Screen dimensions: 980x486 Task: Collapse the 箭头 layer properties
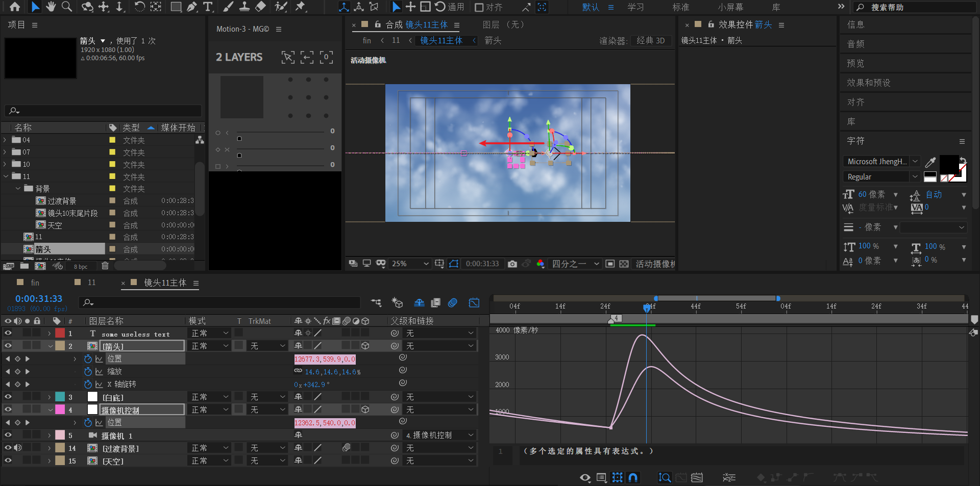coord(51,346)
